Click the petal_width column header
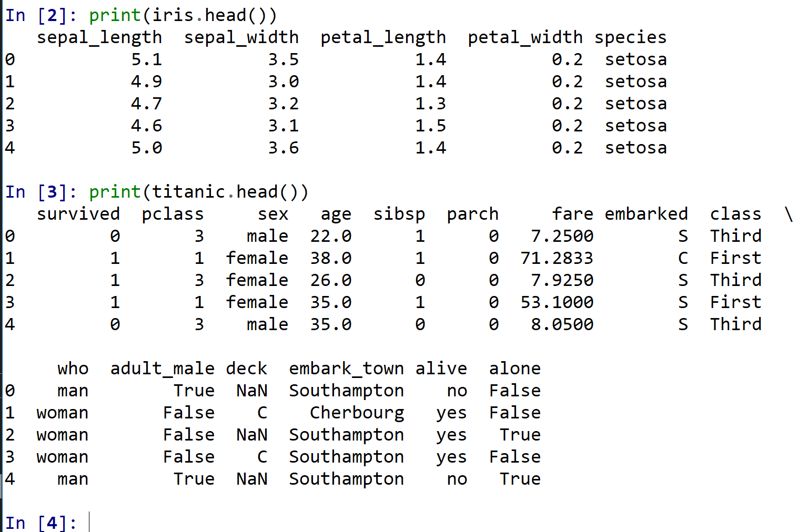This screenshot has height=532, width=798. [x=525, y=37]
